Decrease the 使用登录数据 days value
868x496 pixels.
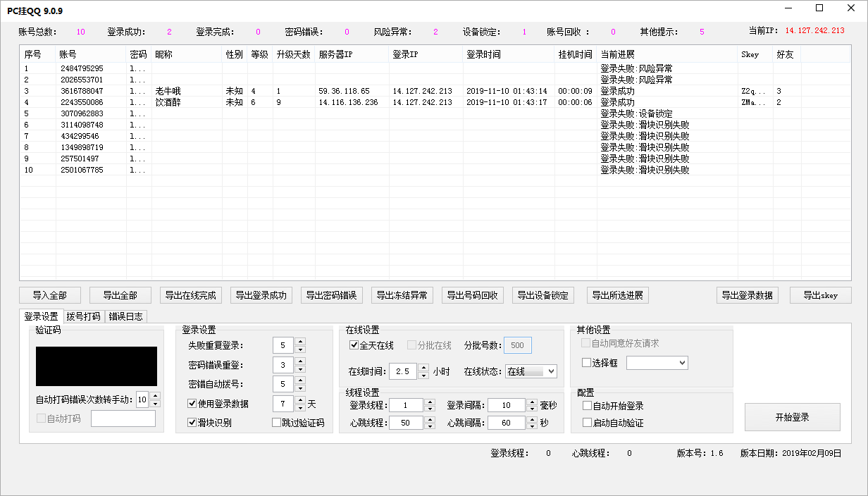(300, 407)
